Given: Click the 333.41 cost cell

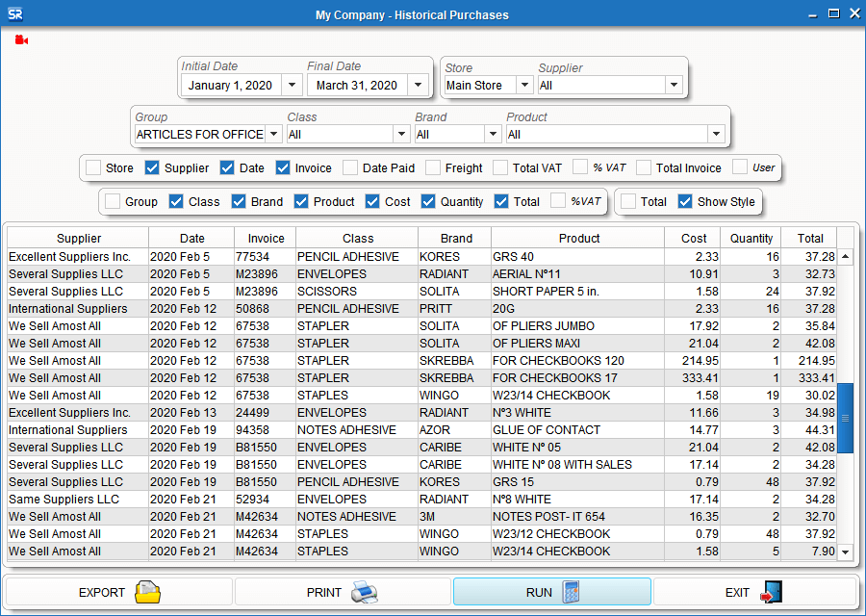Looking at the screenshot, I should 693,378.
